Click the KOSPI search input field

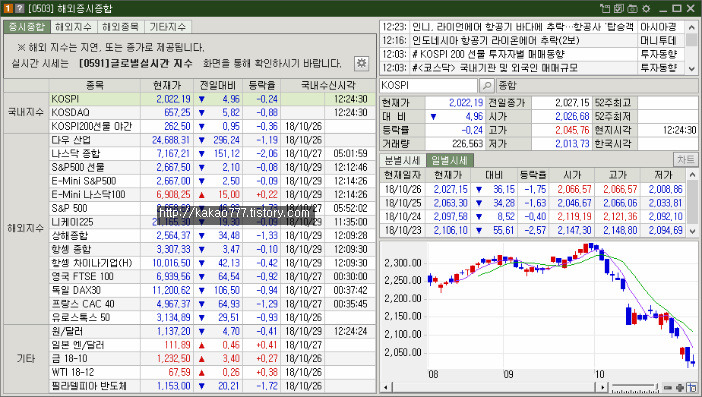click(x=428, y=85)
